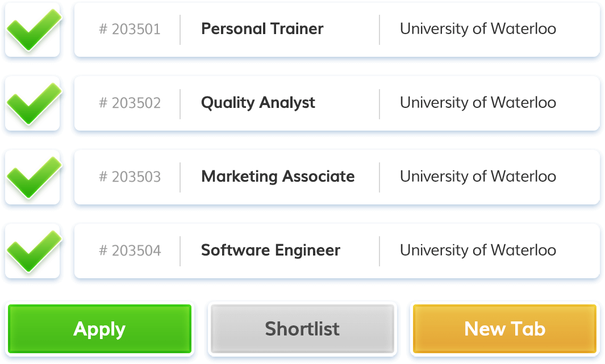Open the Software Engineer job title
605x364 pixels.
pyautogui.click(x=271, y=250)
